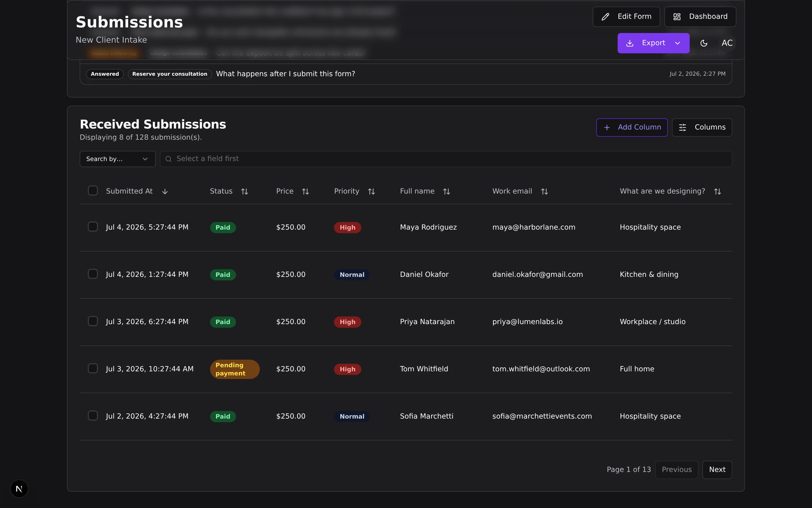Screen dimensions: 812x508
Task: Click the magnifier icon in the search field
Action: [168, 159]
